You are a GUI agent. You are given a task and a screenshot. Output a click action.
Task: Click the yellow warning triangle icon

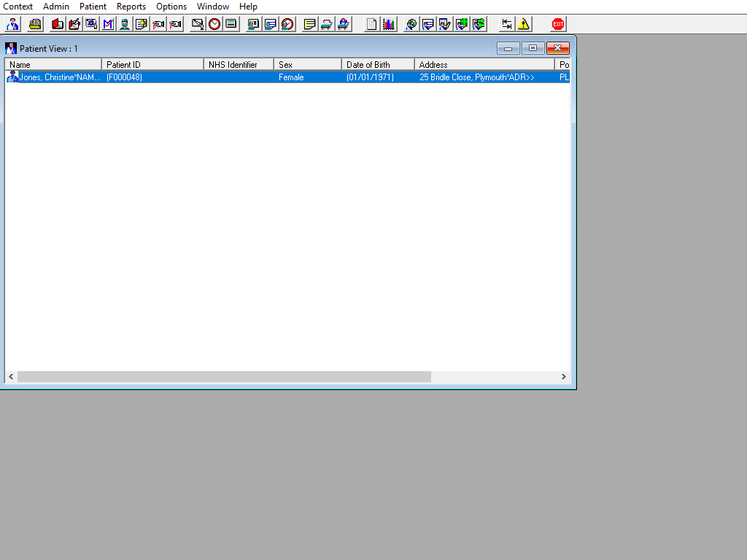point(524,24)
